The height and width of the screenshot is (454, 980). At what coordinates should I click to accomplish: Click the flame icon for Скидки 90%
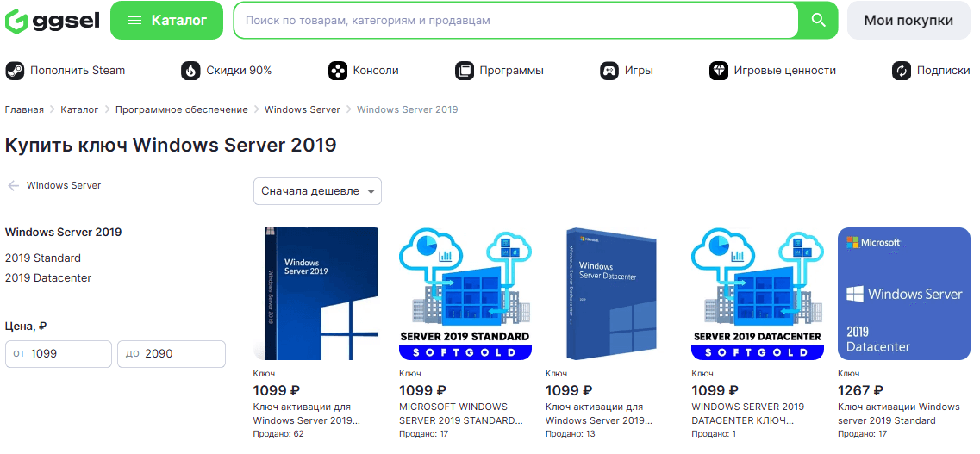(190, 71)
